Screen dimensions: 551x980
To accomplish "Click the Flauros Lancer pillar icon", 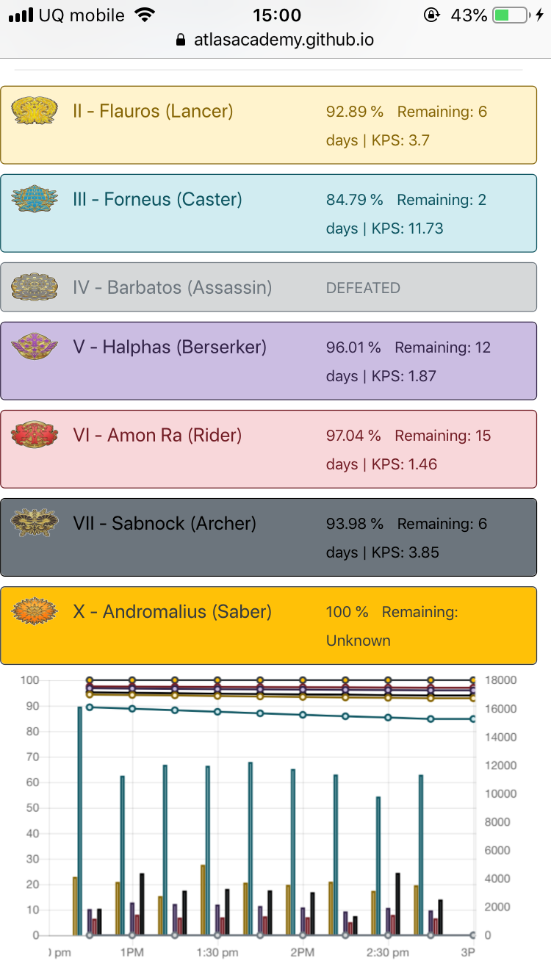I will point(35,111).
